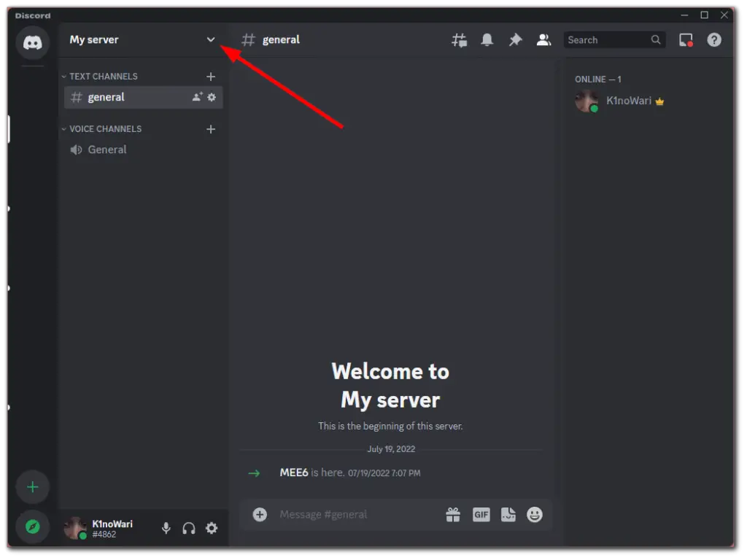747x560 pixels.
Task: Show pinned messages
Action: 515,39
